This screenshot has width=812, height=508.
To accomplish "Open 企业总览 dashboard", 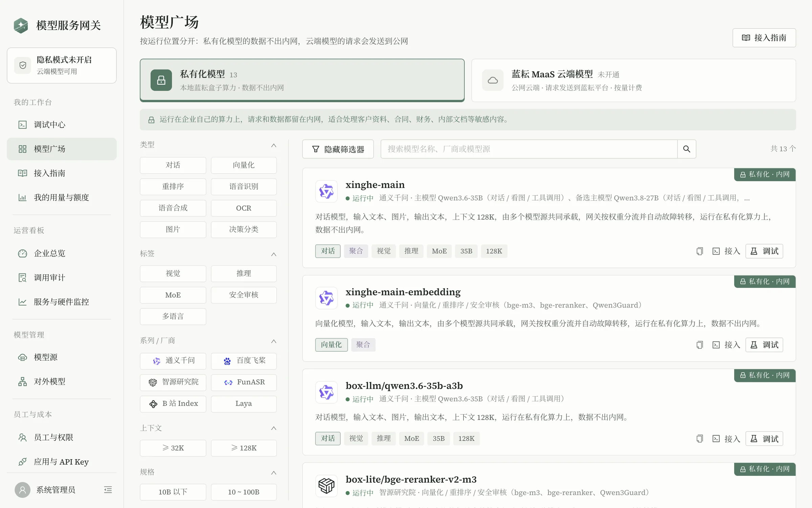I will pos(62,253).
